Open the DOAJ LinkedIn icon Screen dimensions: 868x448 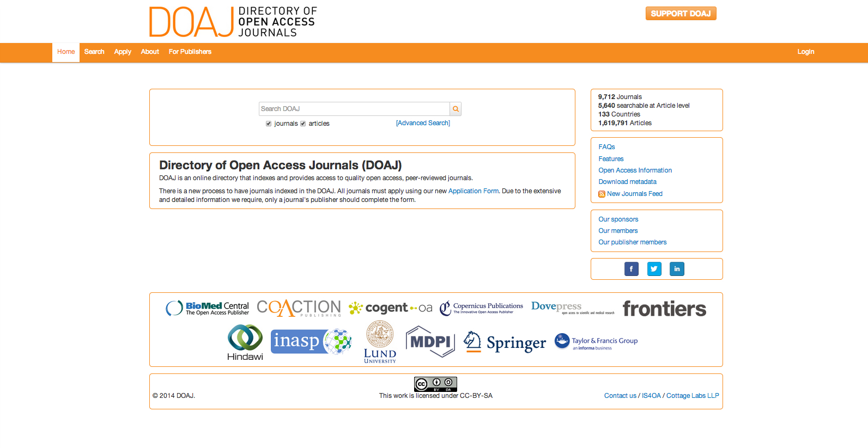pos(677,269)
